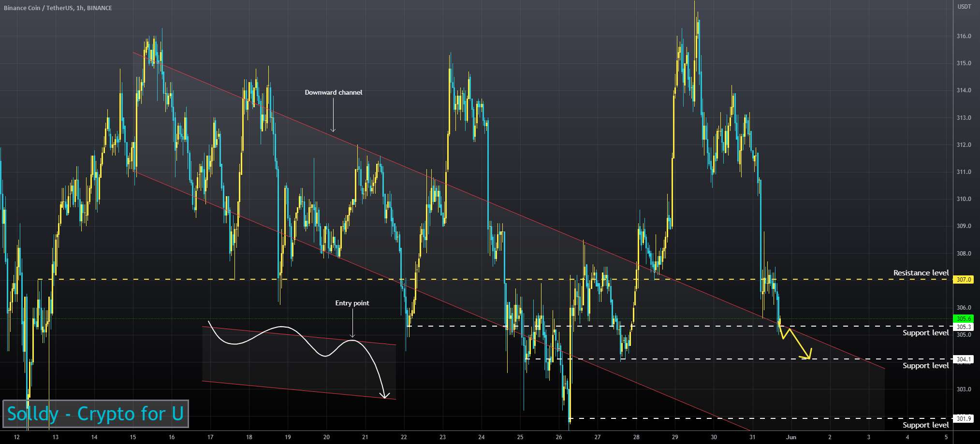This screenshot has height=444, width=980.
Task: Click date 18 on the time axis
Action: point(249,437)
